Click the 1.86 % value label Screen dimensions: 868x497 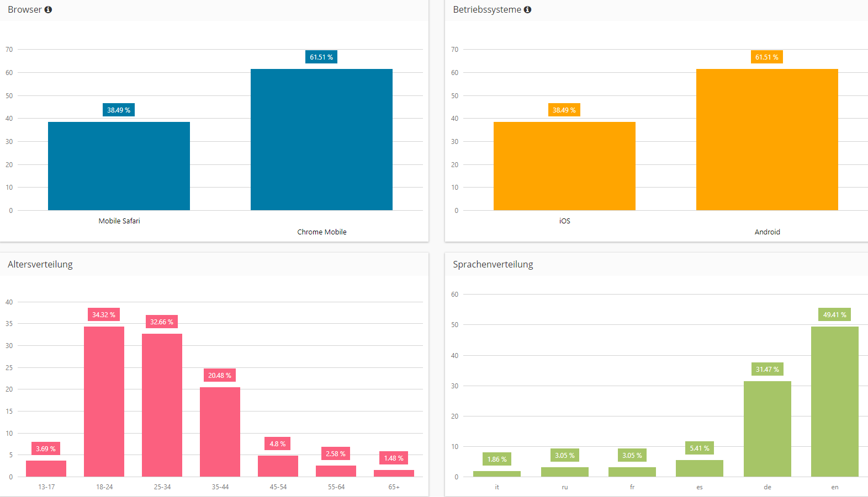coord(497,459)
